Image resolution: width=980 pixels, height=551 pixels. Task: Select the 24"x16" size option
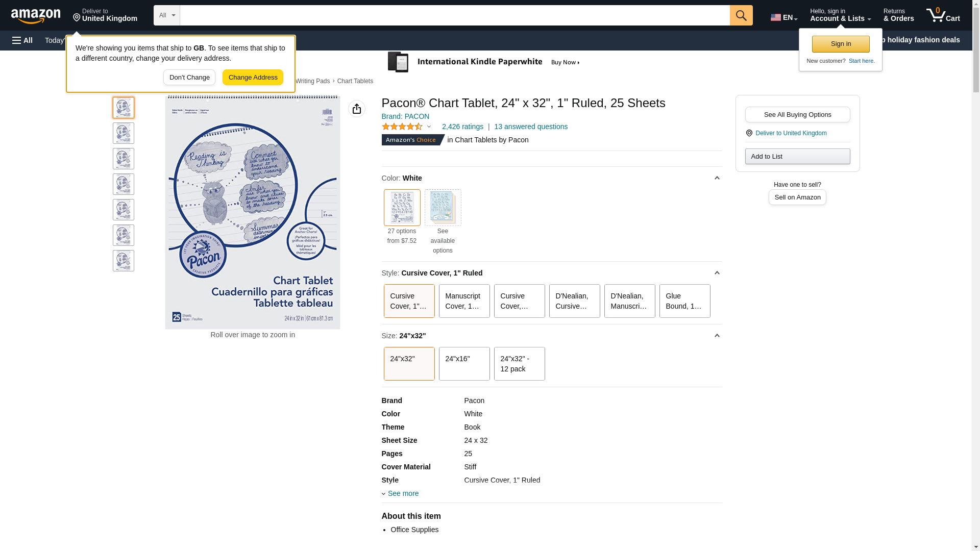coord(464,364)
